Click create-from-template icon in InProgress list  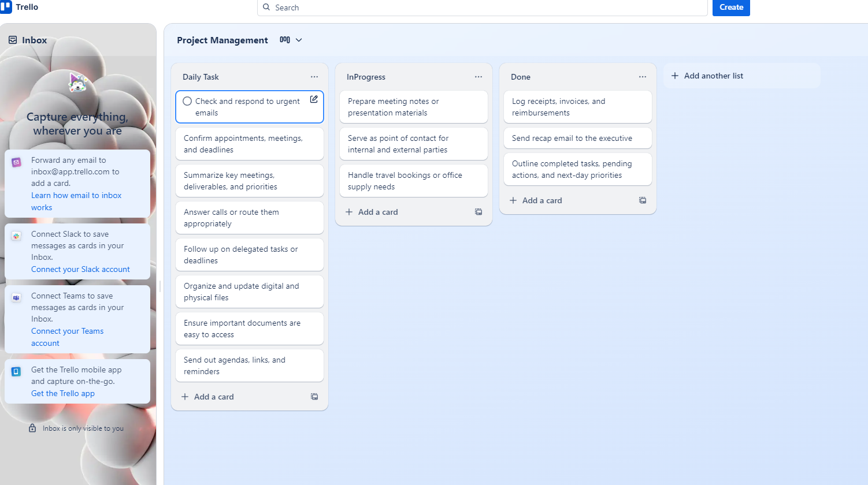click(x=478, y=212)
